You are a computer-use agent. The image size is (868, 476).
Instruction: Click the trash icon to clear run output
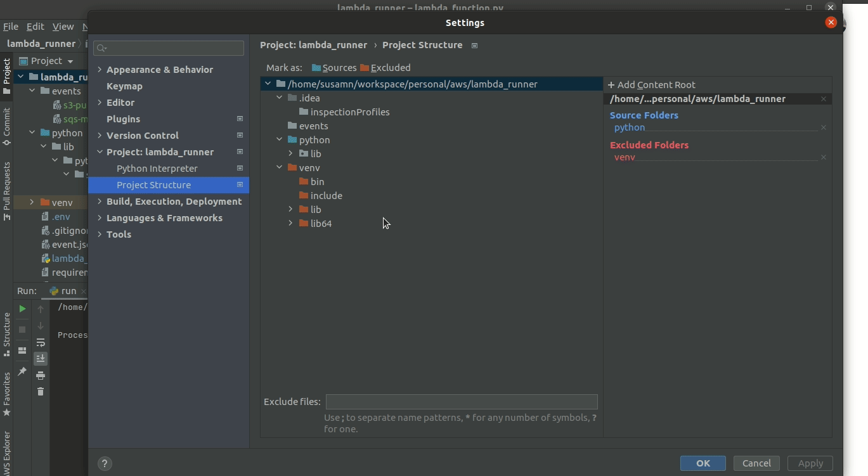pyautogui.click(x=41, y=392)
